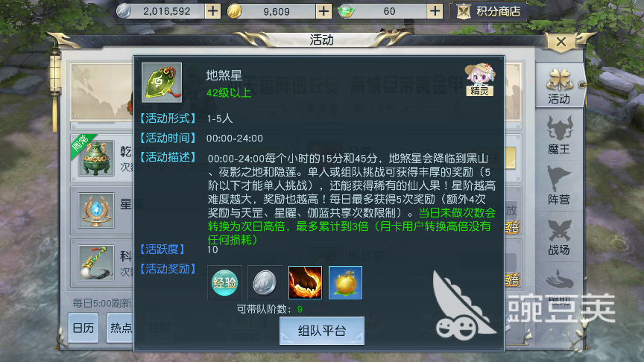Open the 积分商店 points shop
Screen dimensions: 644x362
tap(489, 11)
